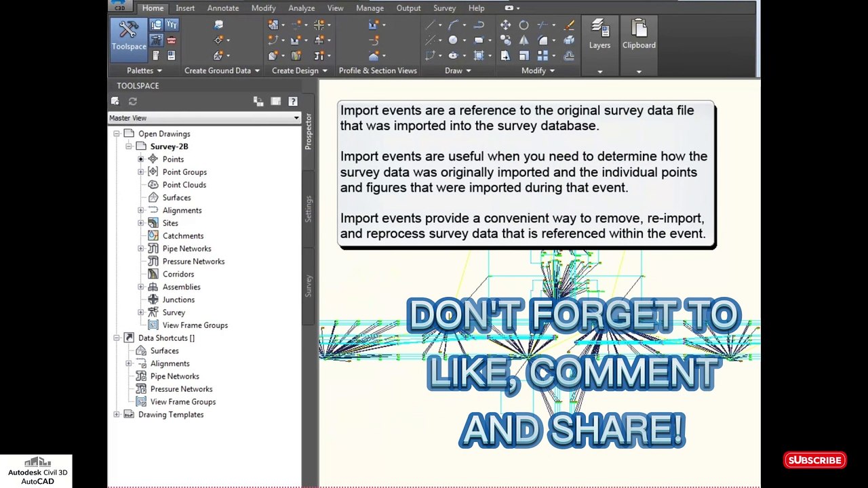This screenshot has height=488, width=868.
Task: Expand the Modify panel dropdown
Action: pos(552,70)
